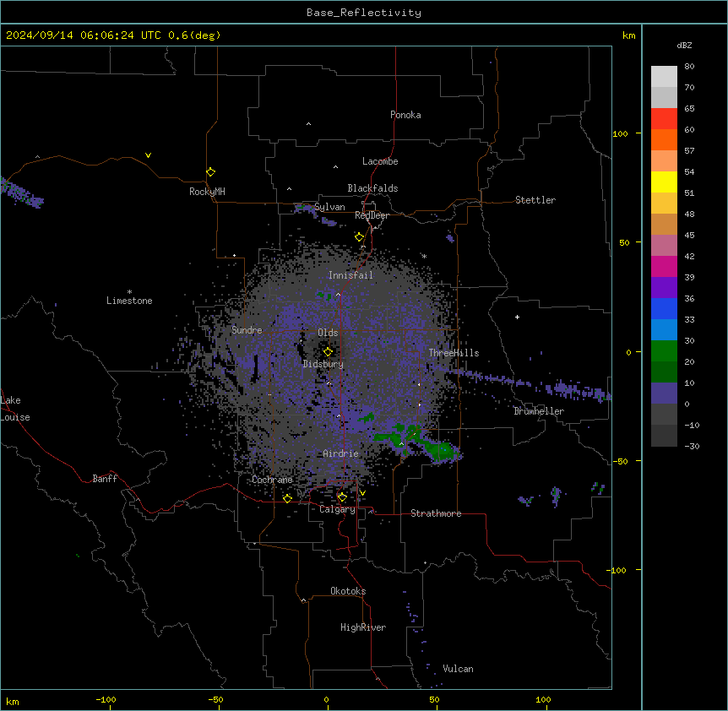The height and width of the screenshot is (711, 728).
Task: Select the red swatch between 65 and 60 dBZ
Action: click(x=664, y=119)
